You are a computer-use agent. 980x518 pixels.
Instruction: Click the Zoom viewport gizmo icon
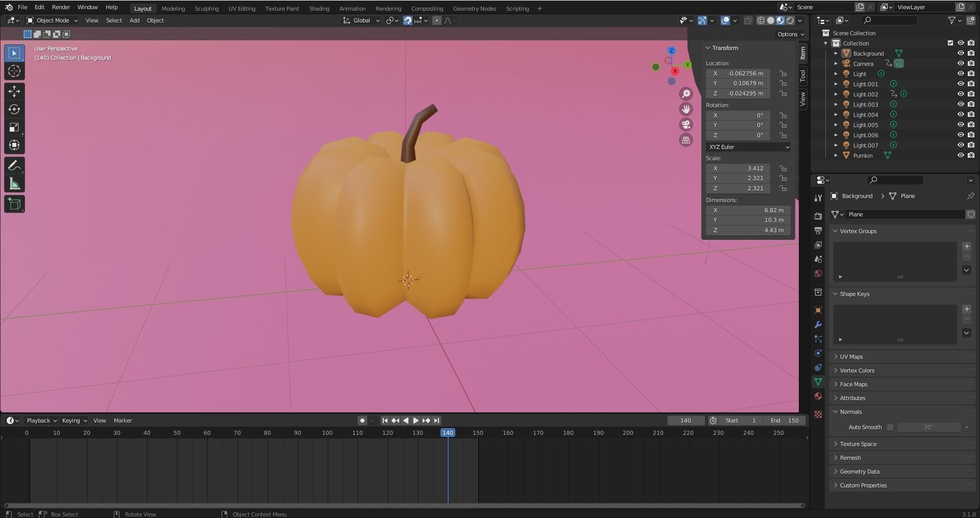pos(686,94)
